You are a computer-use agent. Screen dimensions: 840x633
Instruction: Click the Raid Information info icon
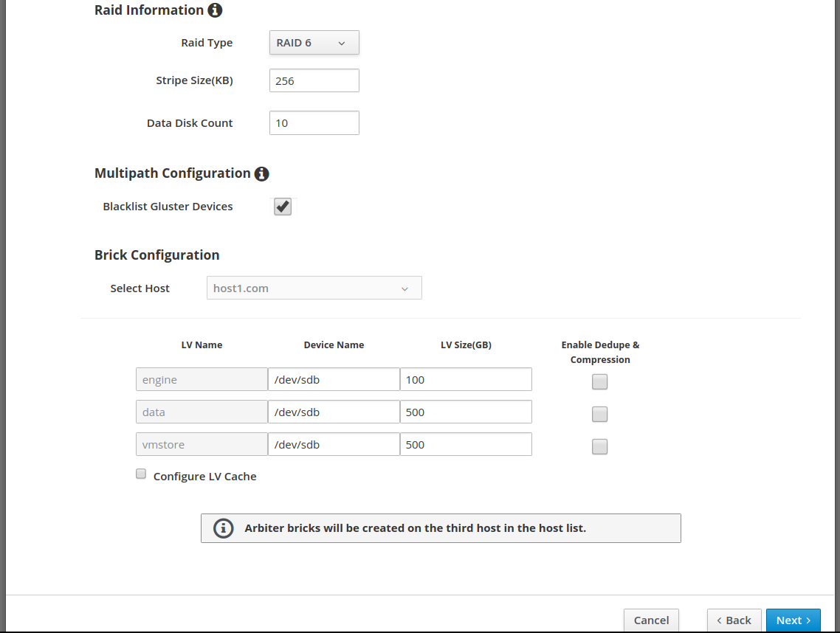pos(215,10)
